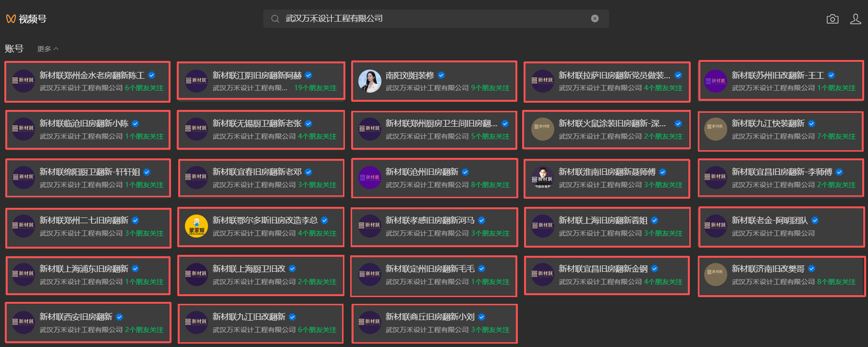This screenshot has height=347, width=868.
Task: Open avatar of 新材联江阴旧房翻新阿赫
Action: coord(196,81)
